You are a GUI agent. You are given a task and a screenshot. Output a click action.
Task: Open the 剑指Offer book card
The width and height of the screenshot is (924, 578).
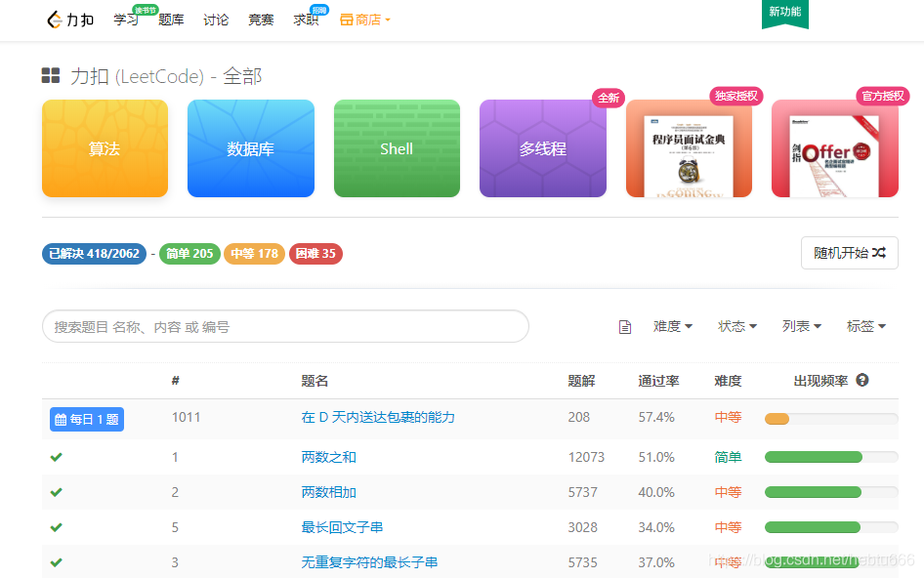[835, 148]
